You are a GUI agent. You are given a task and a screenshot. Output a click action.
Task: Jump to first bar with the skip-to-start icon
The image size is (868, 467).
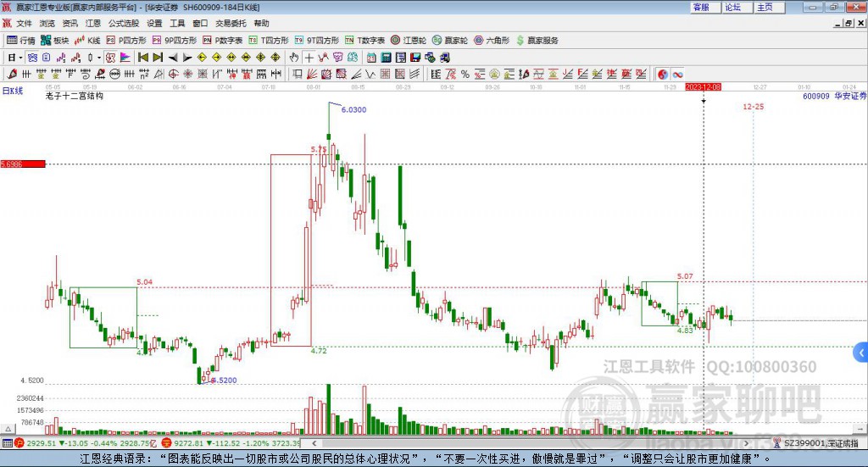pos(142,58)
